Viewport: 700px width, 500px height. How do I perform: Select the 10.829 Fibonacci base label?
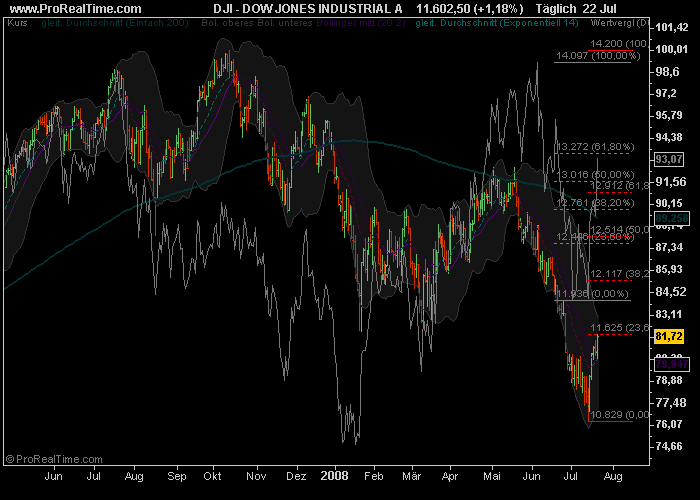click(619, 415)
